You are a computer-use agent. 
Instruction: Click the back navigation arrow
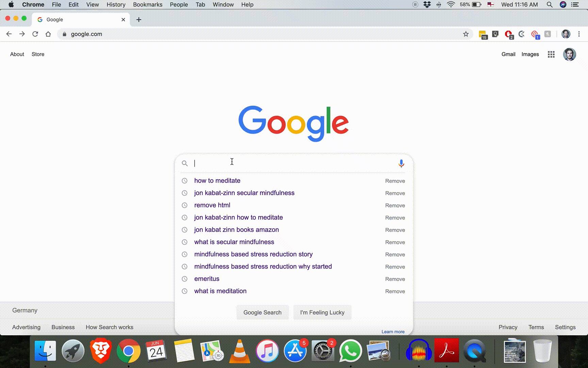click(9, 34)
